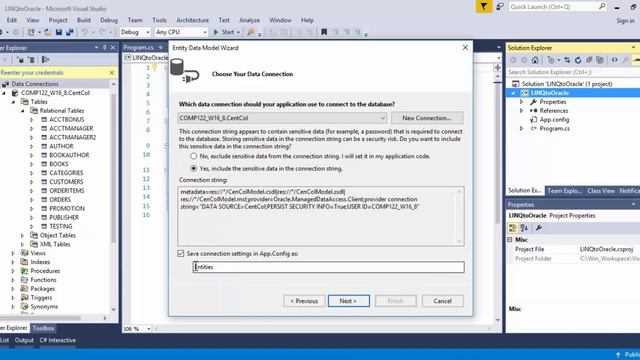
Task: Click the Next > button in the wizard
Action: (x=349, y=301)
